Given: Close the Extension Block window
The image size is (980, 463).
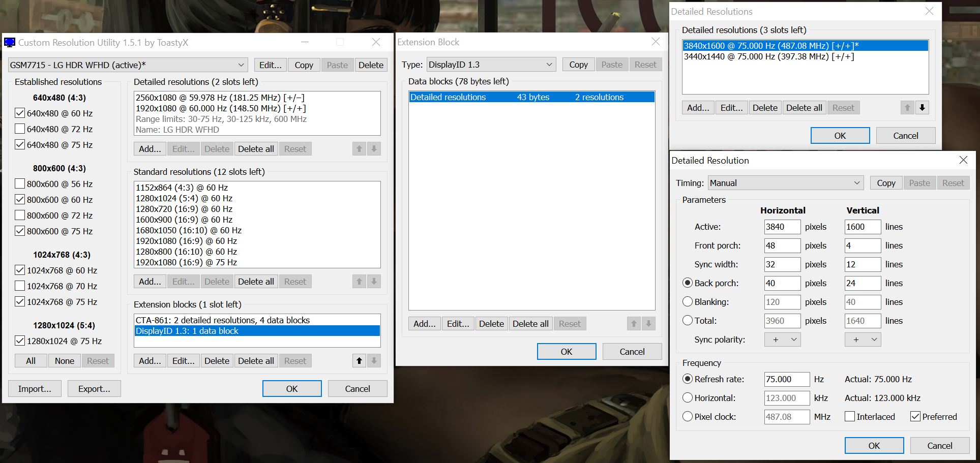Looking at the screenshot, I should click(656, 42).
